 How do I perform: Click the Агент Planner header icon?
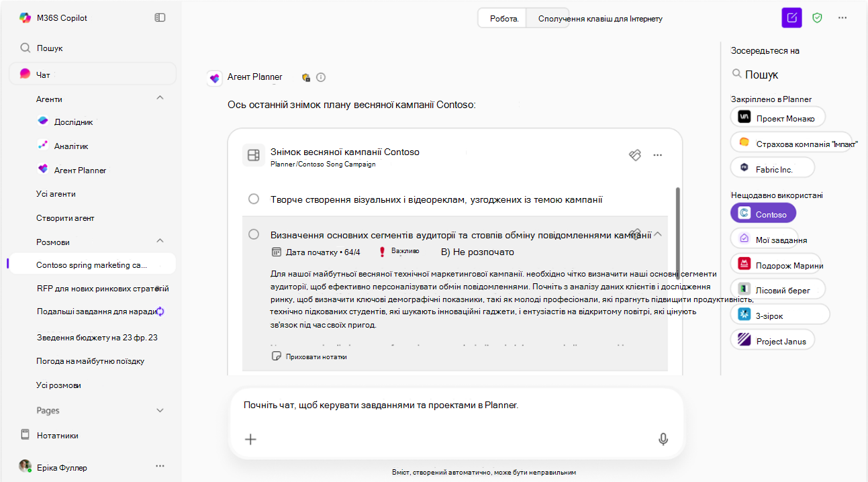(215, 77)
